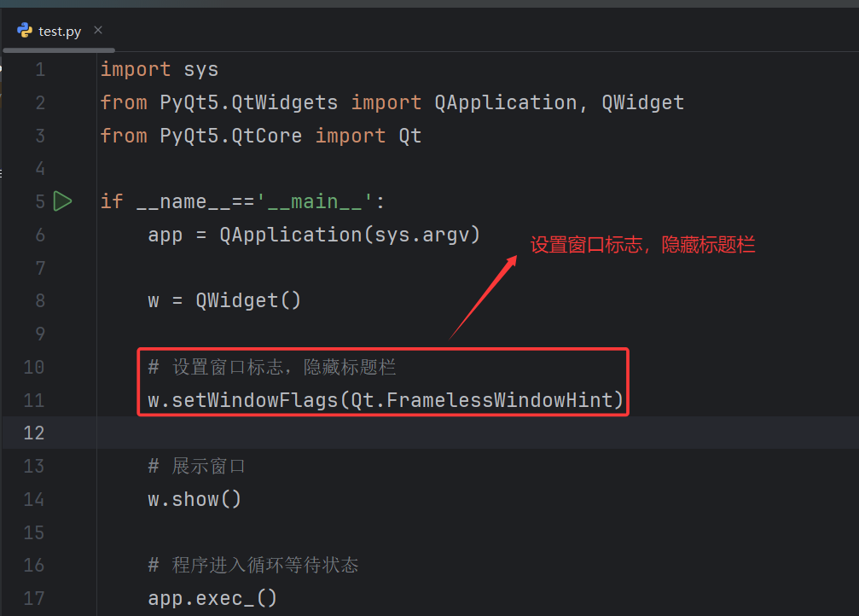
Task: Click 'setWindowFlags' on line 11
Action: click(x=255, y=400)
